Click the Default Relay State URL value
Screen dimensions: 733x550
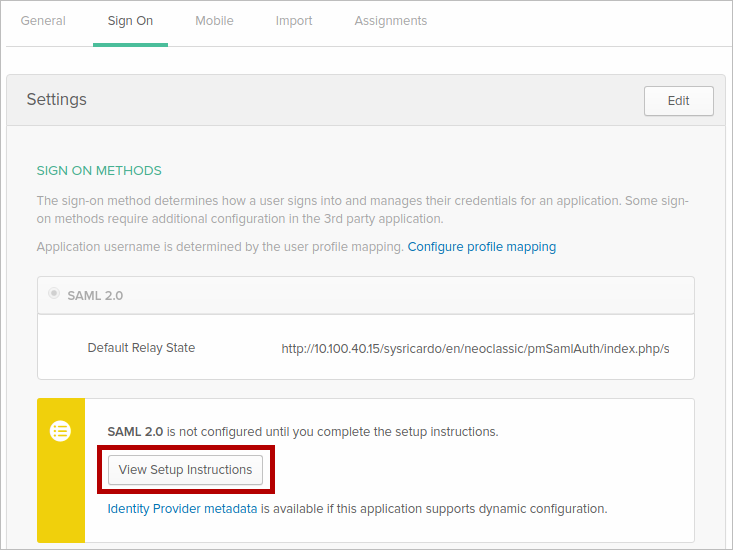[x=475, y=349]
